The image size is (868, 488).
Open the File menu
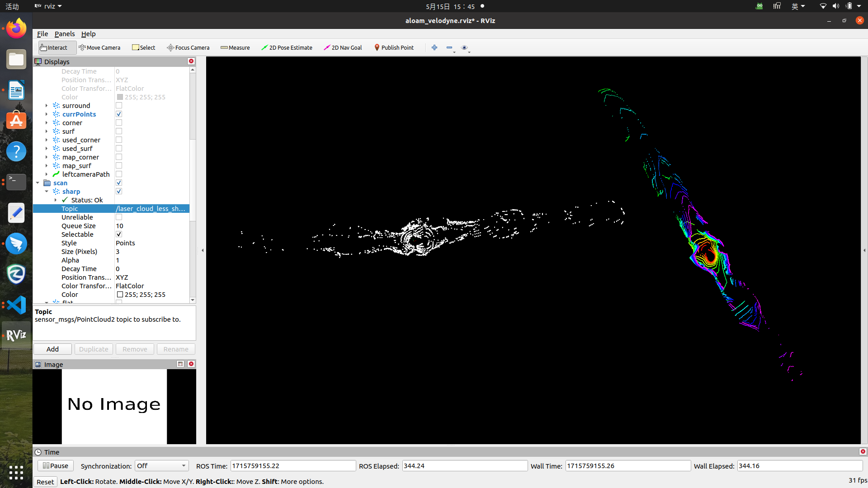(42, 34)
